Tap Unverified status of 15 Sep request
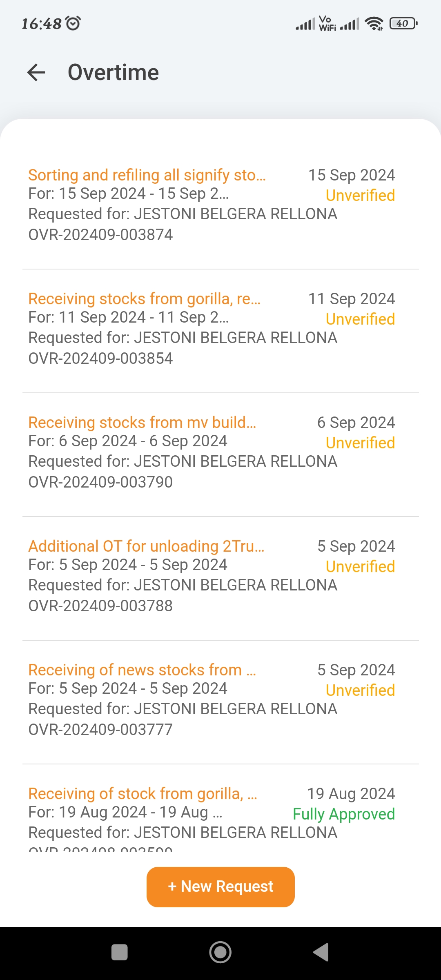 click(x=360, y=196)
